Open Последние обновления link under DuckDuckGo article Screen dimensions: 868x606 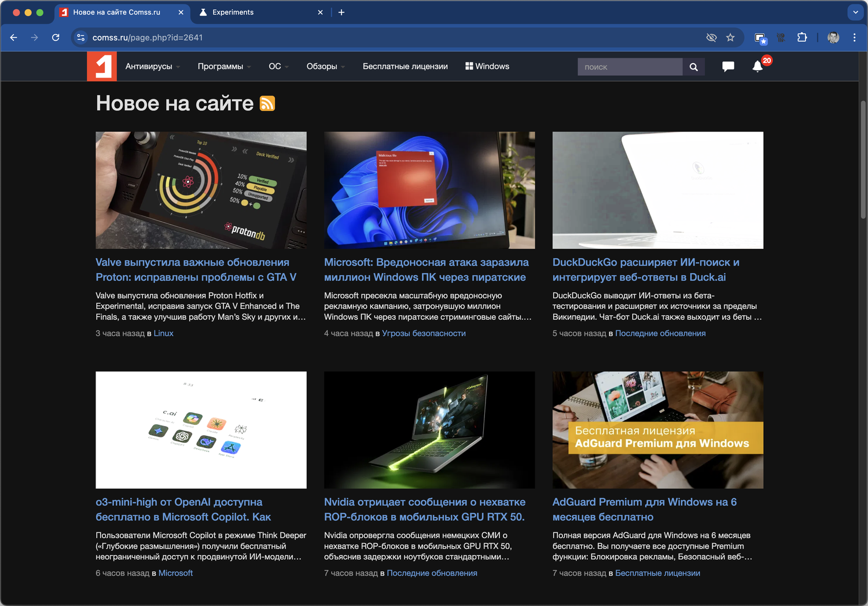click(660, 333)
